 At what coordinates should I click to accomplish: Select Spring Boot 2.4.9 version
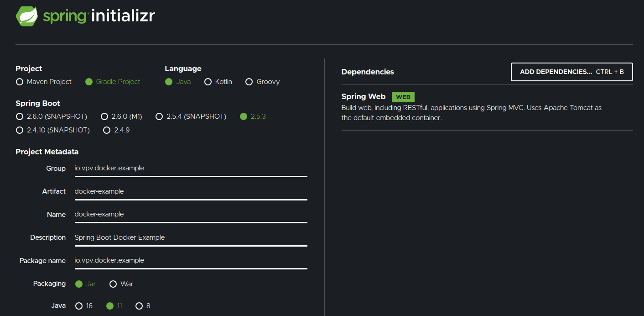point(116,130)
